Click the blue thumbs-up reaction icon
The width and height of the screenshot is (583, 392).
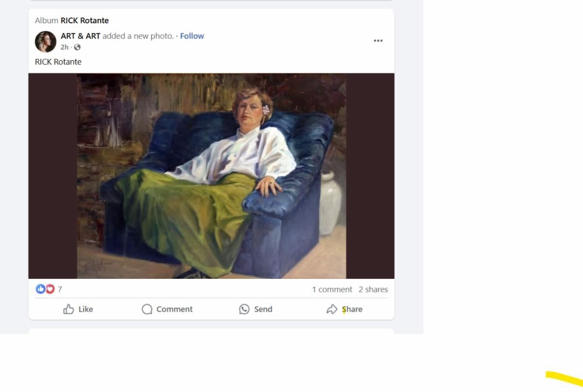click(40, 290)
